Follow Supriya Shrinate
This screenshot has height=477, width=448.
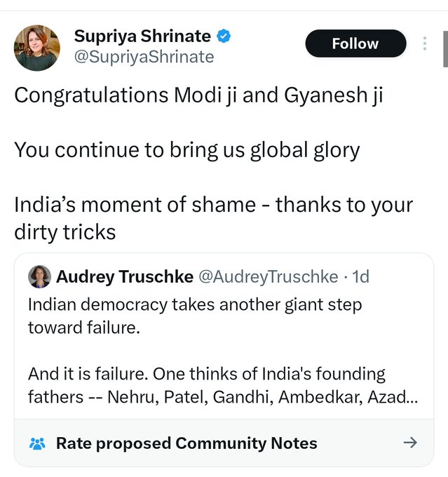(355, 43)
